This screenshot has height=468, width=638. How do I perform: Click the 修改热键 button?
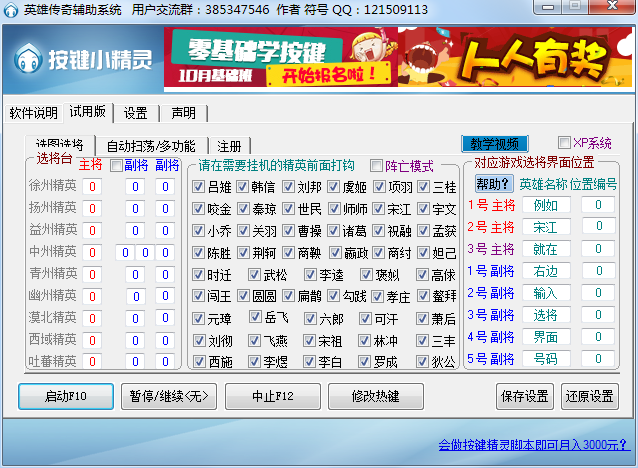pyautogui.click(x=376, y=396)
